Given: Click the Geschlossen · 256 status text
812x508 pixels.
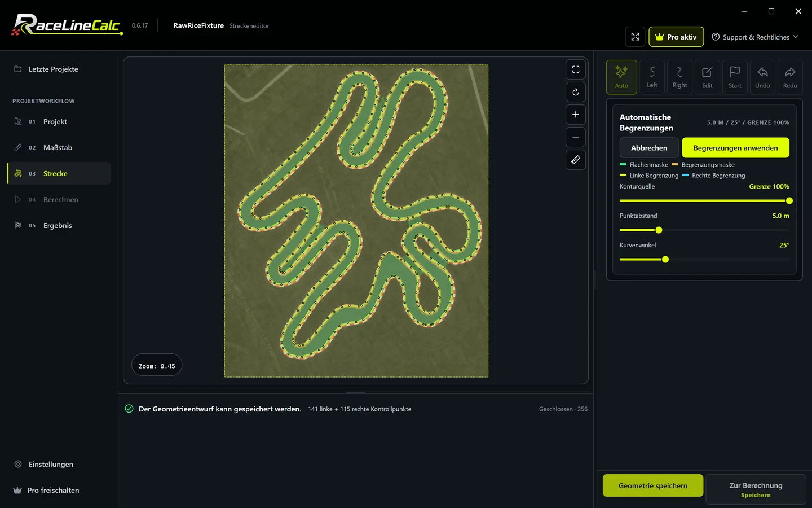Looking at the screenshot, I should point(563,409).
